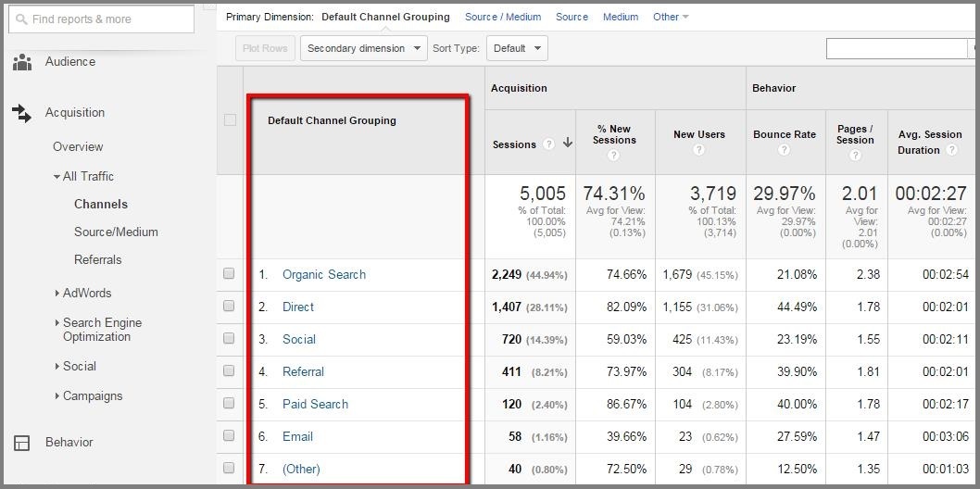Image resolution: width=980 pixels, height=489 pixels.
Task: Toggle the select-all checkbox in table header
Action: [230, 119]
